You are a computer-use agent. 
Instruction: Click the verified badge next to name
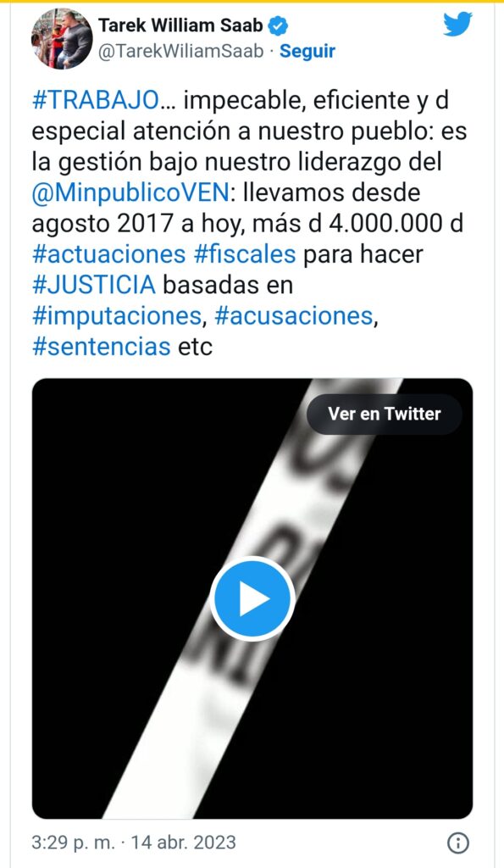tap(279, 25)
